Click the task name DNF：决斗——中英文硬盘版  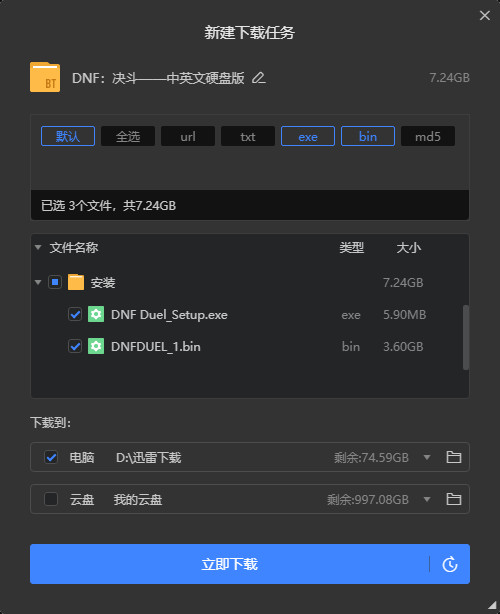coord(158,78)
